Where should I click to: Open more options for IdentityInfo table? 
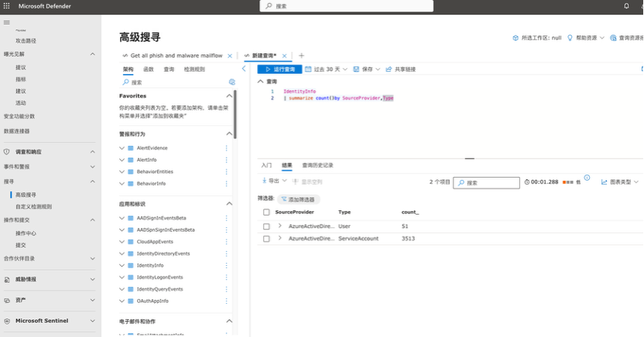226,266
